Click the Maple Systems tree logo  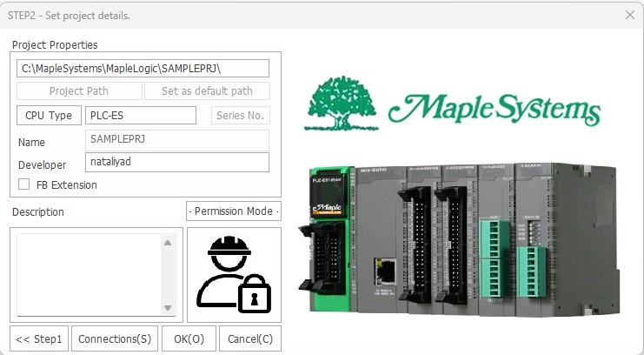point(342,104)
